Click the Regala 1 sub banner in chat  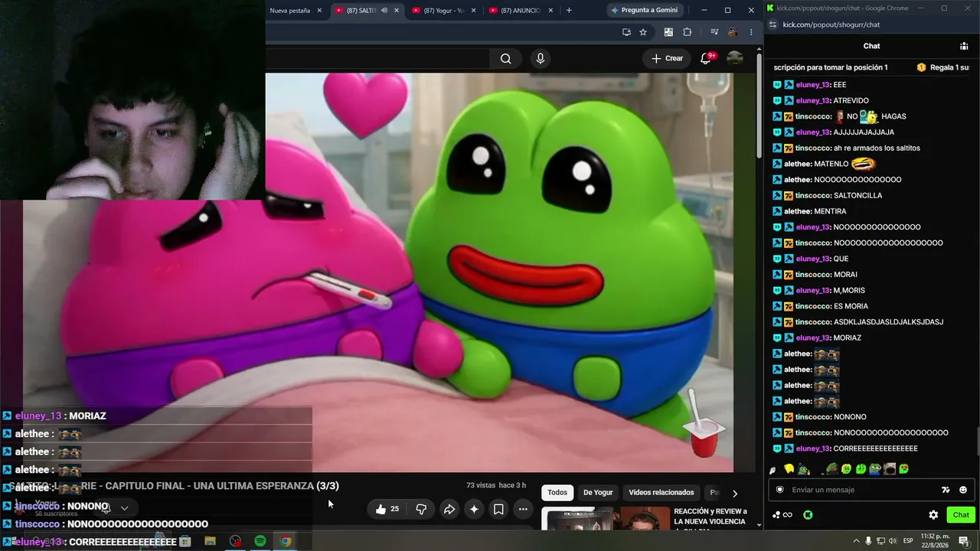pos(943,67)
